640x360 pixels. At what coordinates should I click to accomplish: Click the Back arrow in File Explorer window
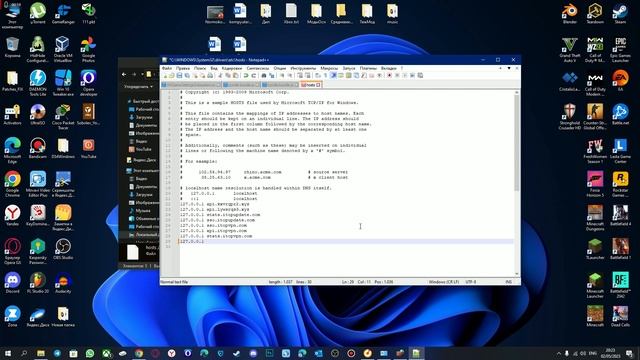pyautogui.click(x=124, y=74)
